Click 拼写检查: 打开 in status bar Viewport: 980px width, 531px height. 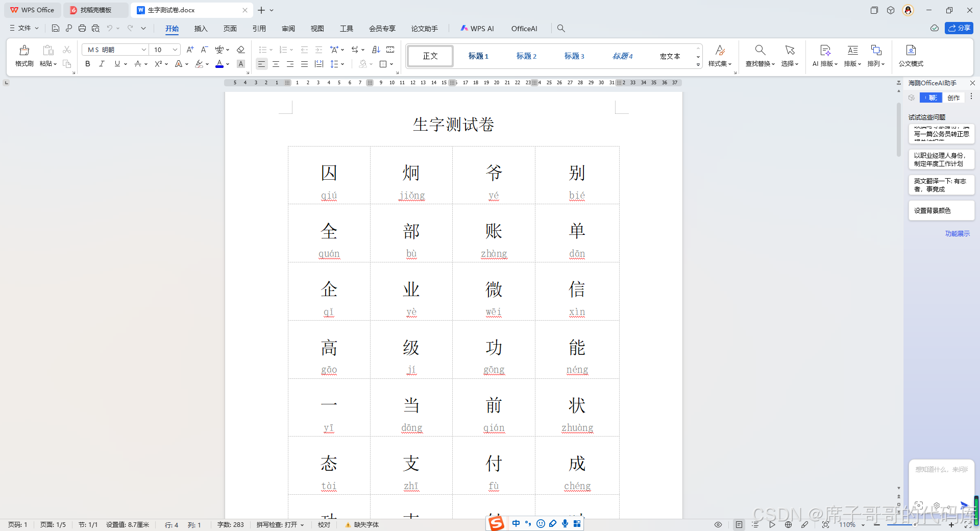tap(280, 525)
